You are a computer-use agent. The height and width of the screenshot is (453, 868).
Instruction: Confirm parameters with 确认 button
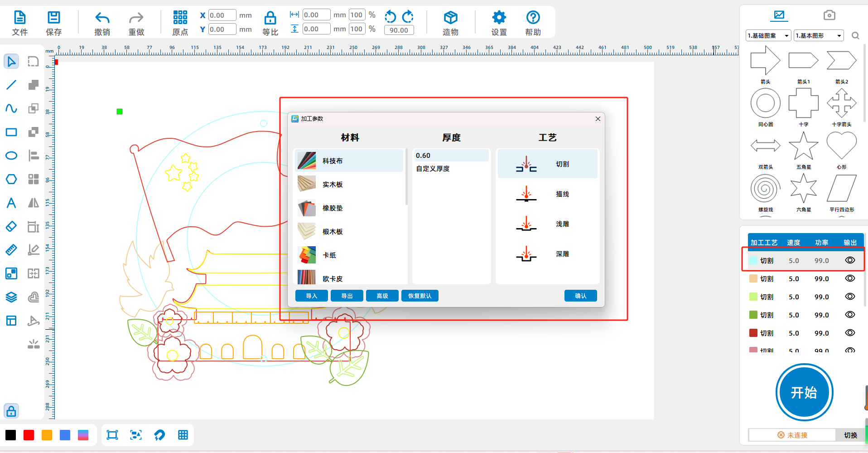pyautogui.click(x=581, y=296)
